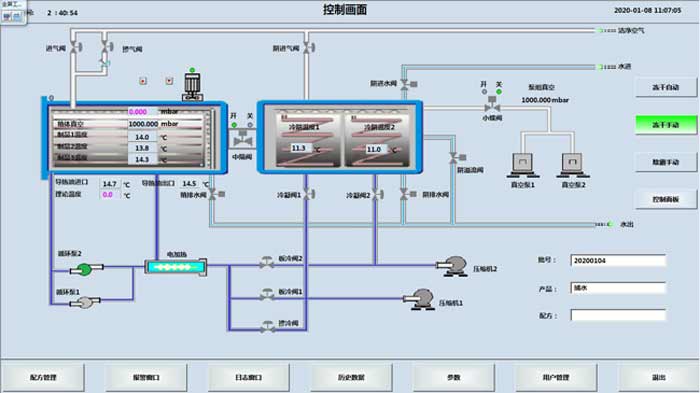
Task: Click the 板冷阀2 valve icon
Action: [267, 262]
